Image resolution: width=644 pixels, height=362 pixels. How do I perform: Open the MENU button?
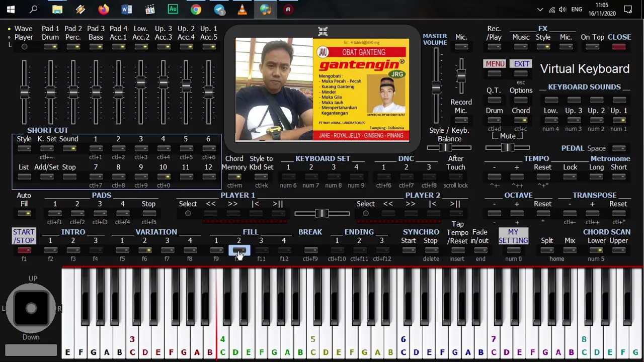click(495, 64)
